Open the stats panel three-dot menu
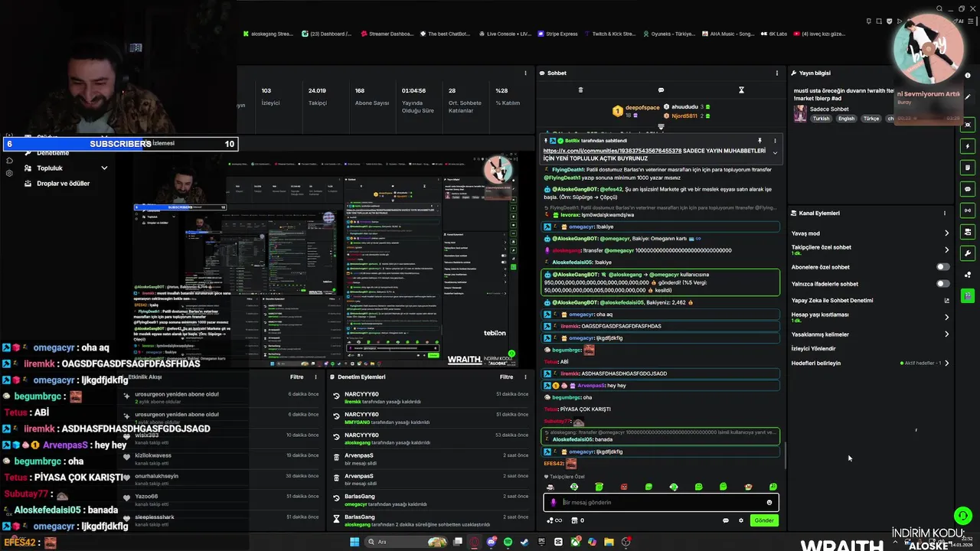This screenshot has height=551, width=980. [x=525, y=73]
